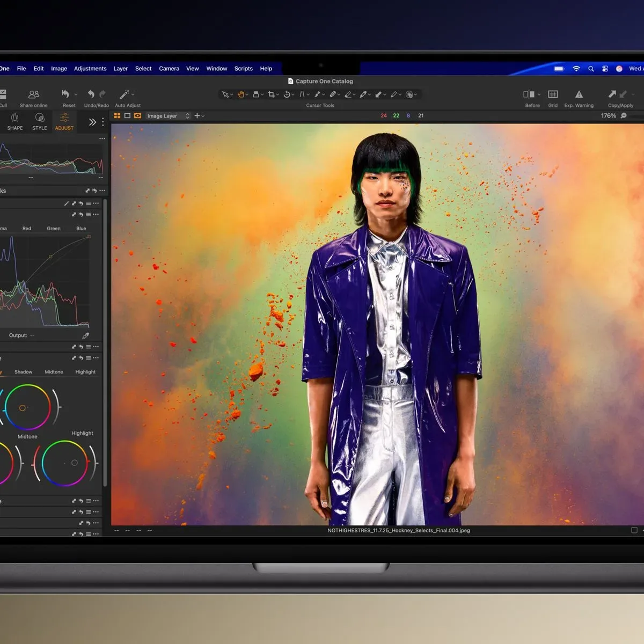
Task: Pick the curve point eyedropper beside Output
Action: click(85, 335)
